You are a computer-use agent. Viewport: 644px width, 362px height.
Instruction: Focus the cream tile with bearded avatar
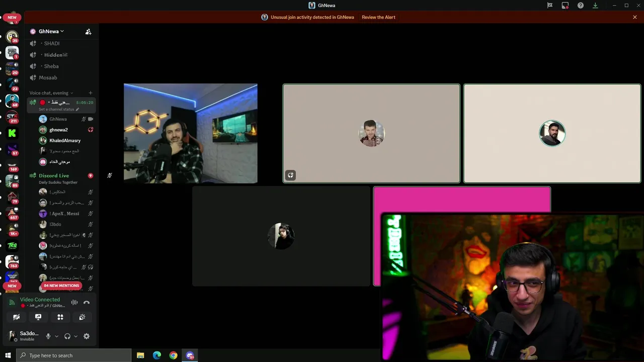[x=552, y=133]
